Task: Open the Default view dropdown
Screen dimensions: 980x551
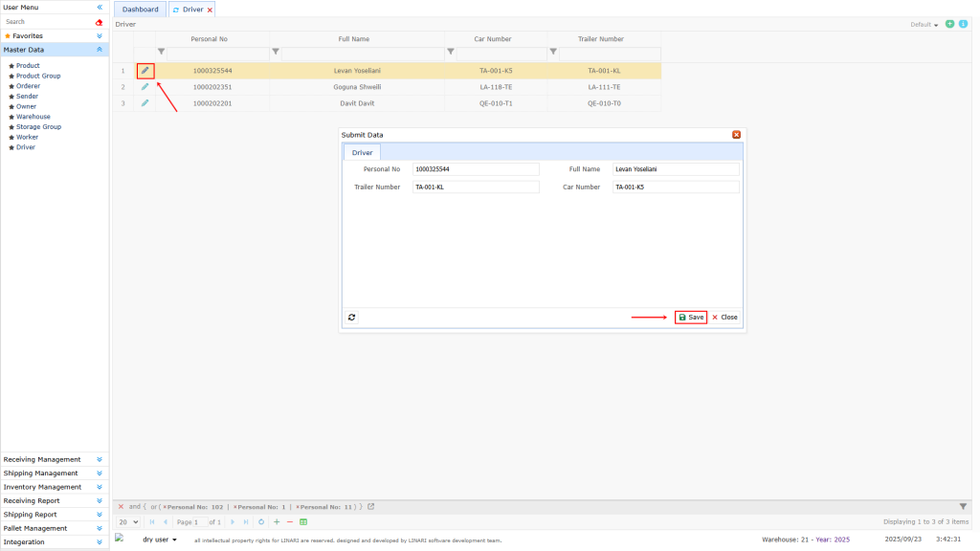Action: [x=922, y=24]
